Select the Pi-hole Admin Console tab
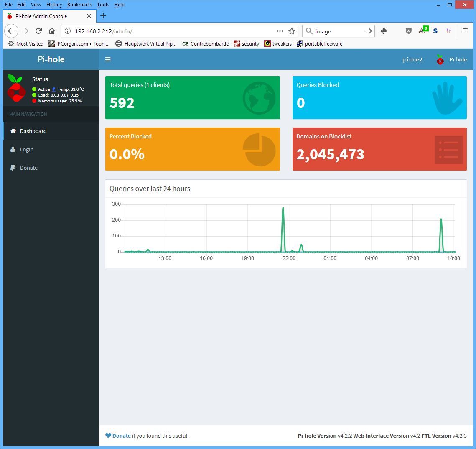The height and width of the screenshot is (449, 476). 49,16
